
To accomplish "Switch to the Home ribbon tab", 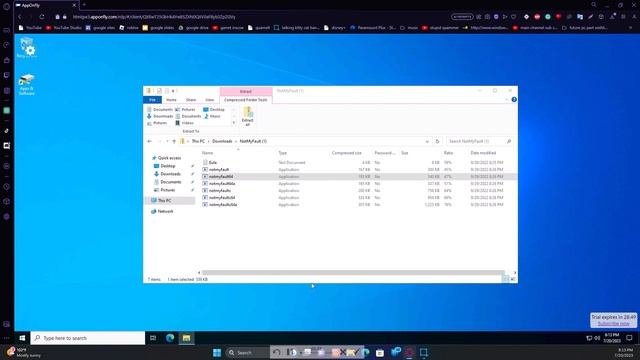I will [171, 100].
